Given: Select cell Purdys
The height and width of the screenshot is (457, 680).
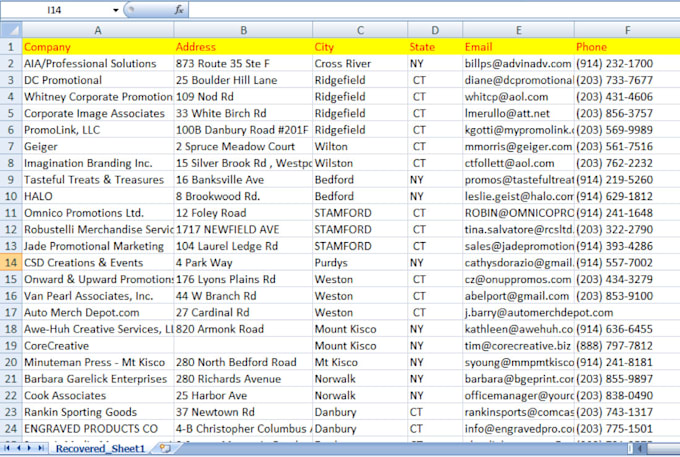Looking at the screenshot, I should (360, 263).
